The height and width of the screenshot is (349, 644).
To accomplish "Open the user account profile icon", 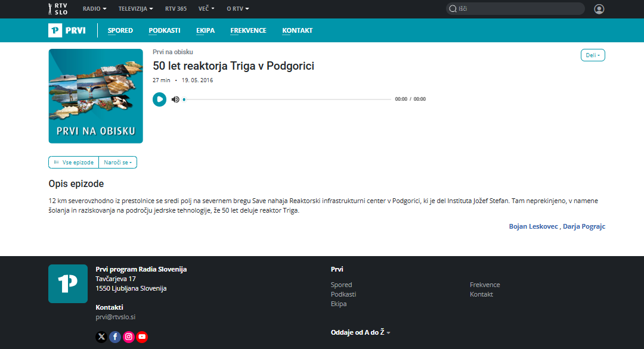I will [x=599, y=9].
